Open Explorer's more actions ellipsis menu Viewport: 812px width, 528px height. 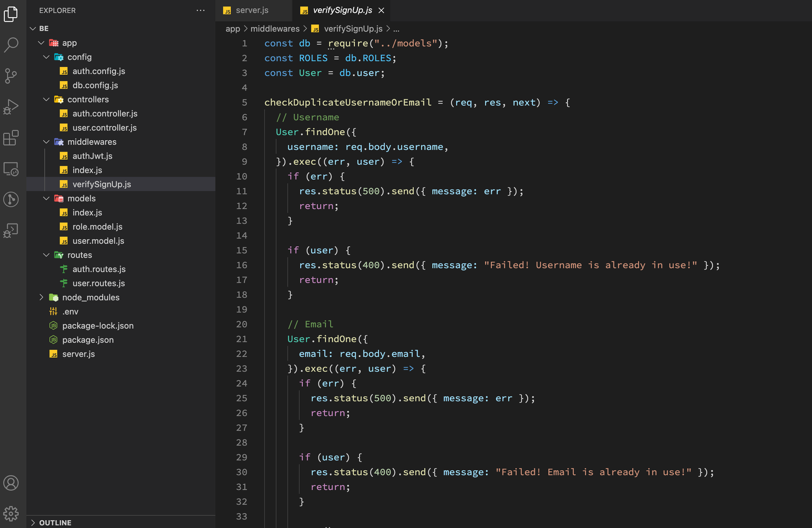click(200, 10)
